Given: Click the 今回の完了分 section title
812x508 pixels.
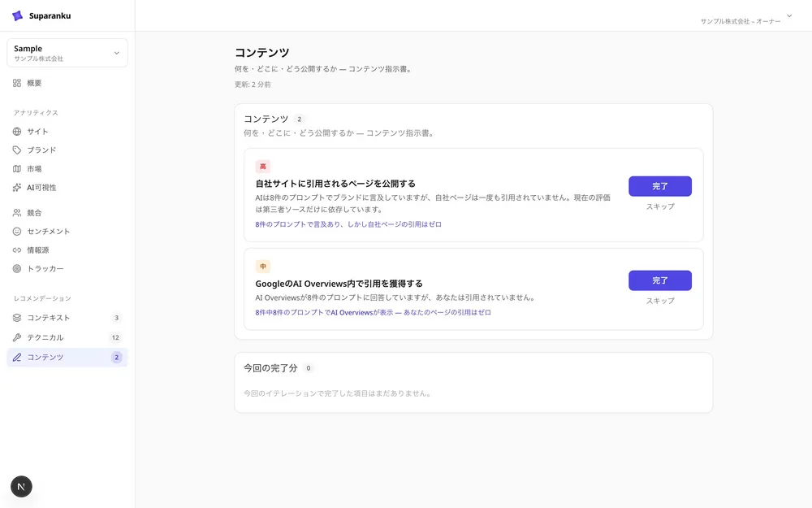Looking at the screenshot, I should pyautogui.click(x=271, y=368).
